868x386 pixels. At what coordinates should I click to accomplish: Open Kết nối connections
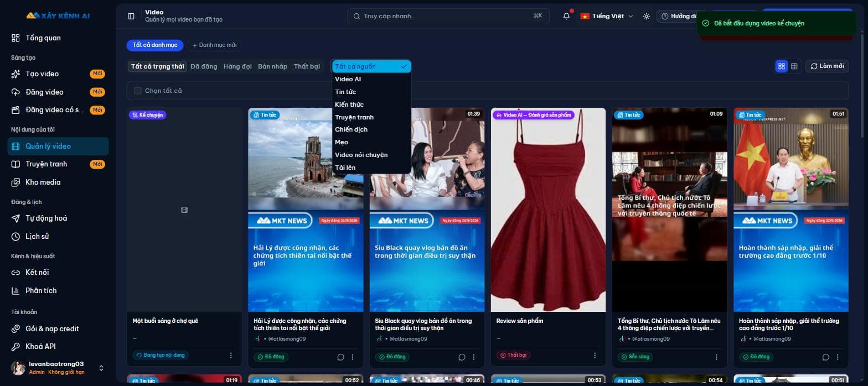pyautogui.click(x=58, y=272)
